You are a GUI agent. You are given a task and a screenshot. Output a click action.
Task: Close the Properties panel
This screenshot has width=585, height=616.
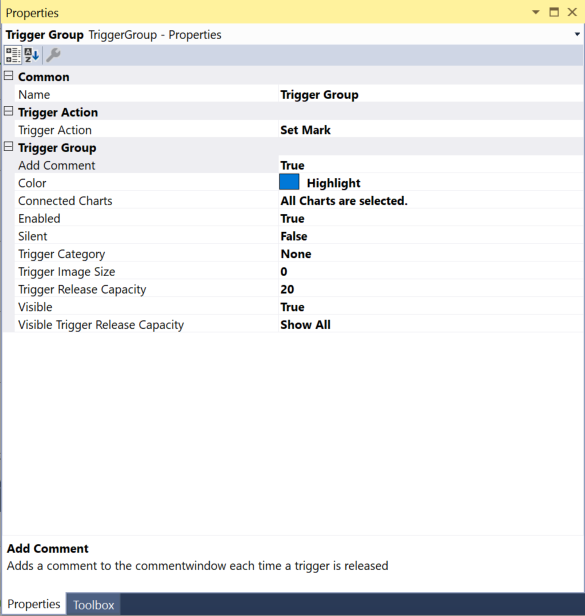(572, 12)
